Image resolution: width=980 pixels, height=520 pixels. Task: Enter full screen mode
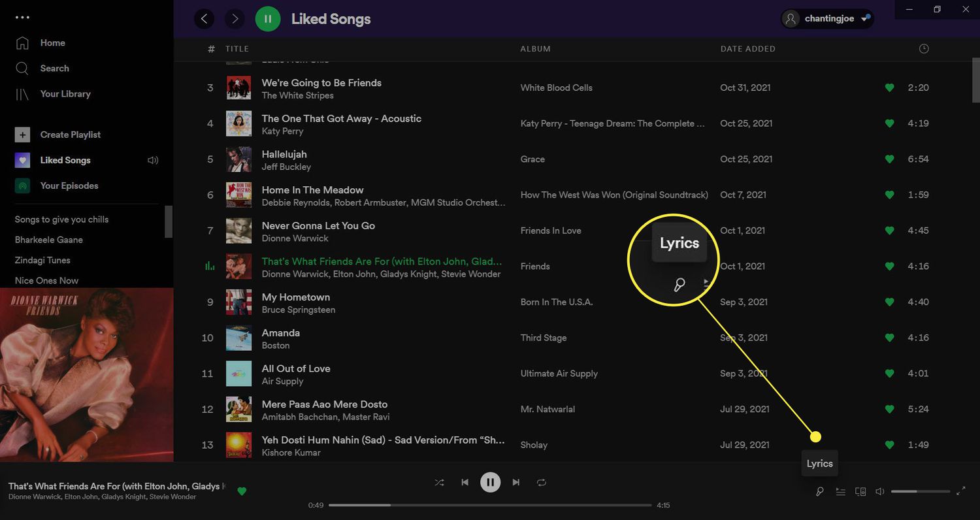961,491
